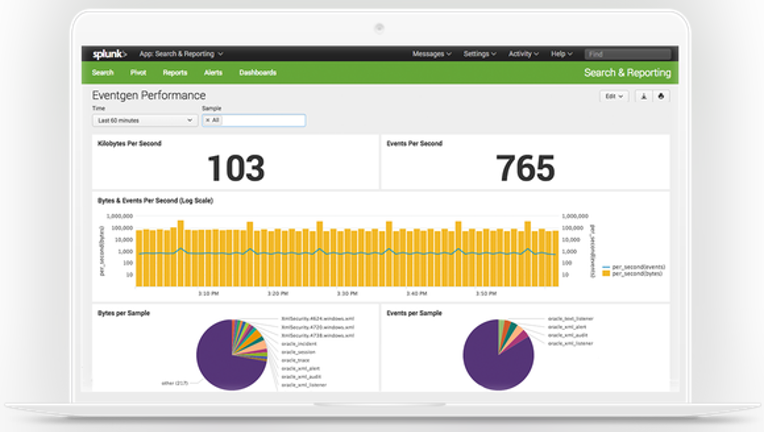Click the Bytes per Sample panel title
The height and width of the screenshot is (432, 764).
tap(124, 313)
